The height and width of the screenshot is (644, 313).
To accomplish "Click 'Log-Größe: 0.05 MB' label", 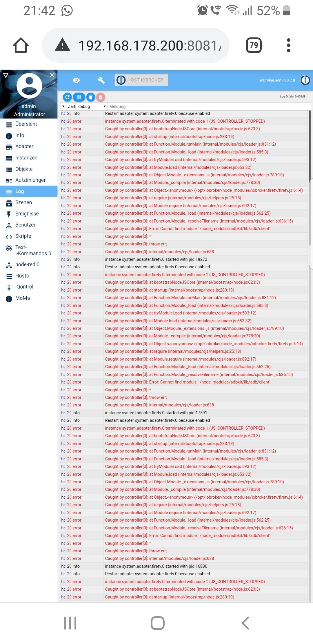I will (x=293, y=97).
